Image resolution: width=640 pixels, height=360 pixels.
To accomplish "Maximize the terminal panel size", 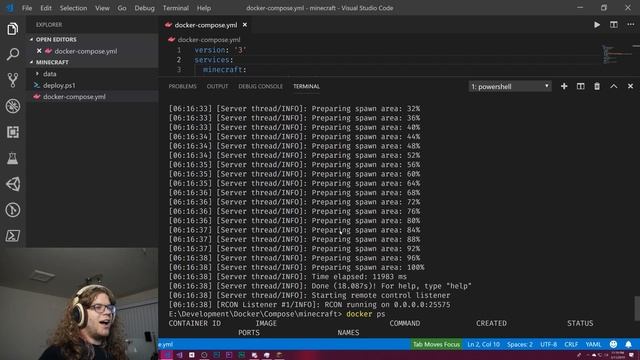I will [613, 86].
